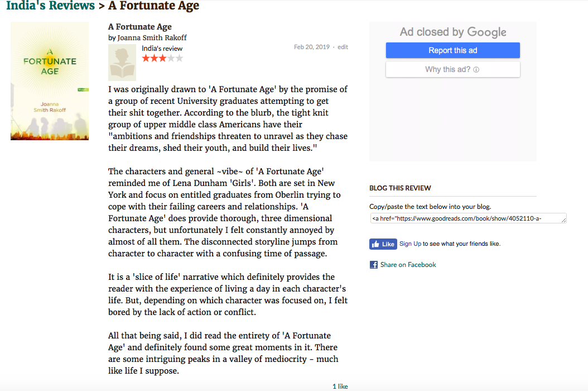
Task: Click the Share on Facebook icon
Action: [374, 265]
